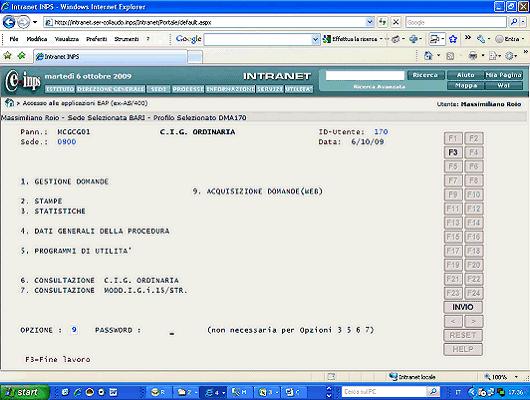This screenshot has width=530, height=400.
Task: Click the Page menu icon
Action: [x=492, y=56]
